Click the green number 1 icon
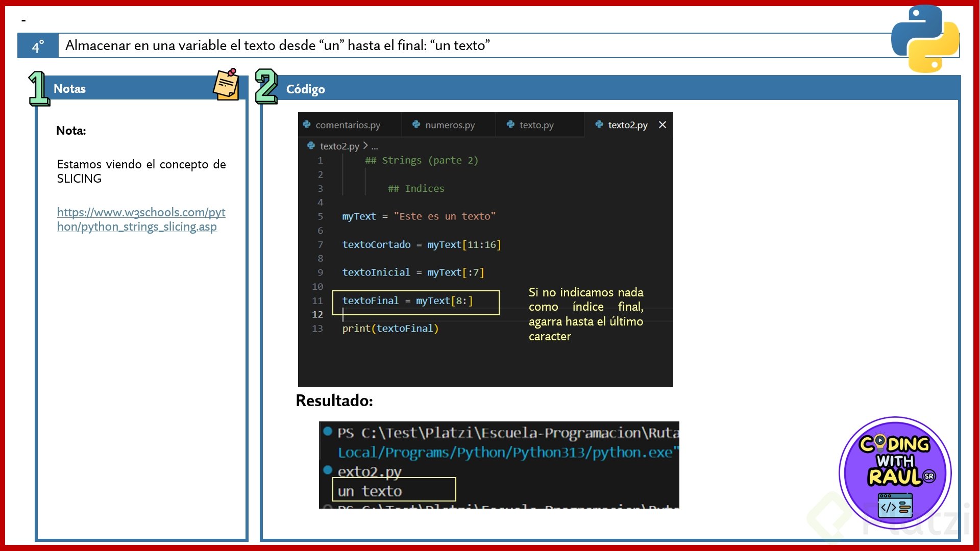 [38, 89]
